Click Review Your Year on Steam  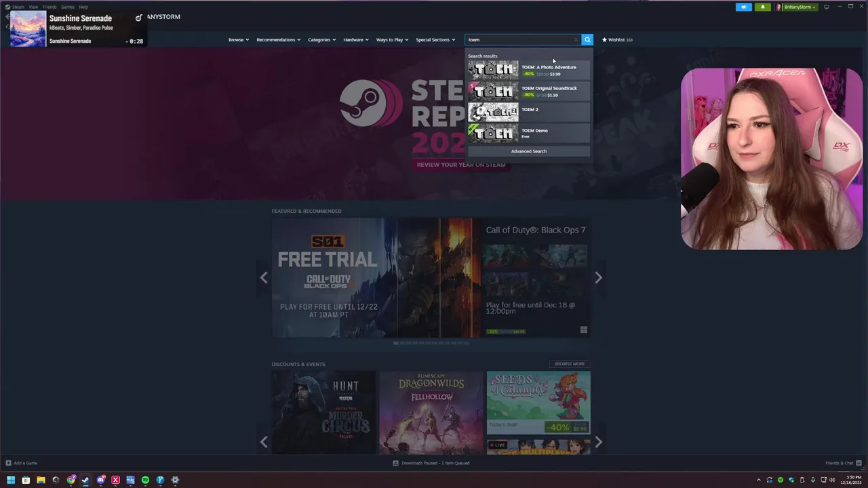click(x=461, y=165)
